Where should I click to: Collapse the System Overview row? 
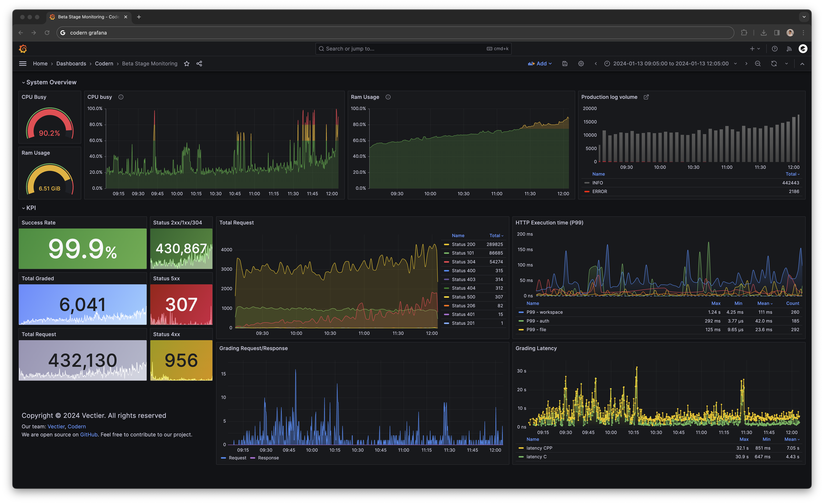pos(51,82)
